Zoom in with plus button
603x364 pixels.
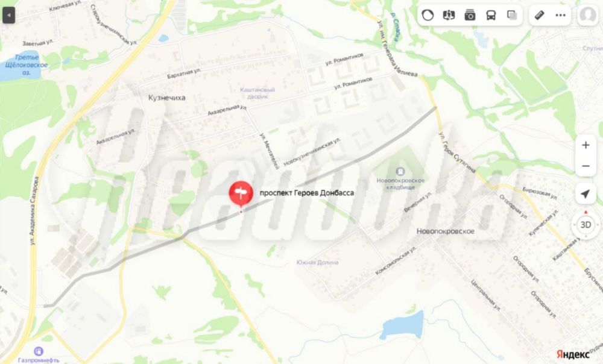tap(586, 145)
